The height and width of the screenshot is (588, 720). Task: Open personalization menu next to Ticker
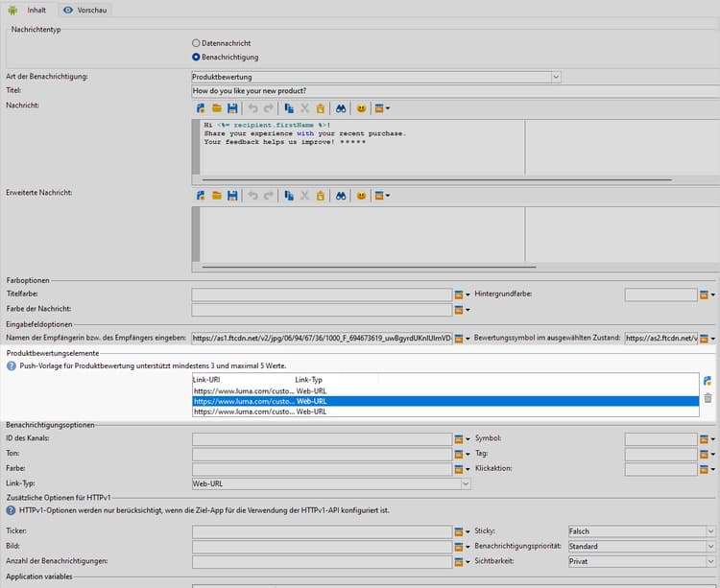[x=462, y=532]
